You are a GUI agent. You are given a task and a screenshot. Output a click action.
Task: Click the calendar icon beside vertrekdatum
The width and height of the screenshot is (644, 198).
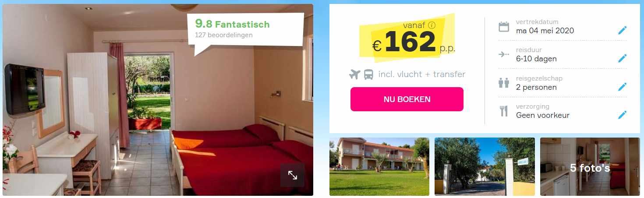(504, 27)
